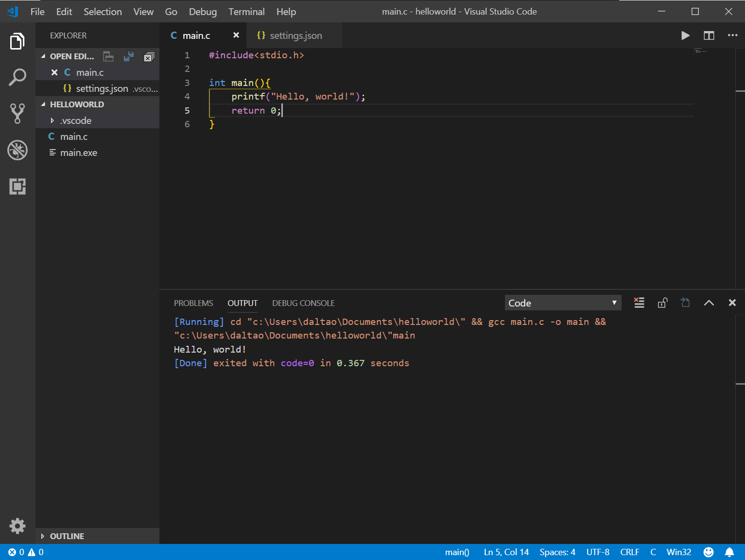745x560 pixels.
Task: Open the Terminal menu
Action: (x=246, y=12)
